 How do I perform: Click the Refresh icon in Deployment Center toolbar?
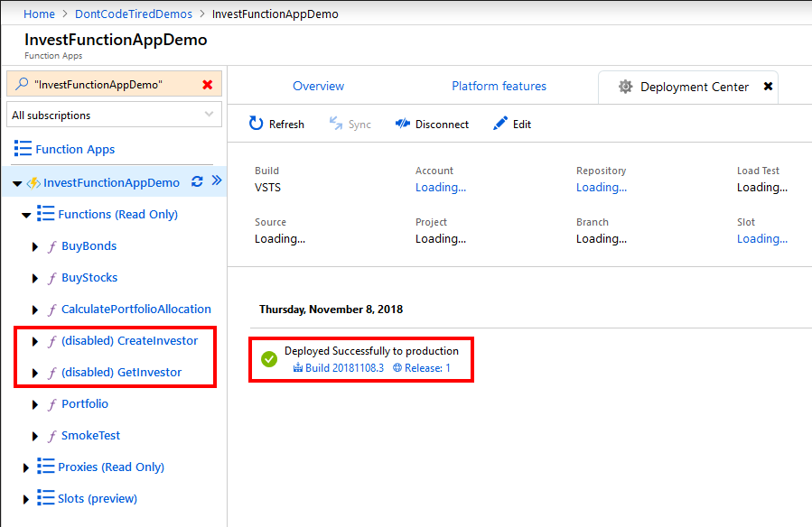pos(254,124)
